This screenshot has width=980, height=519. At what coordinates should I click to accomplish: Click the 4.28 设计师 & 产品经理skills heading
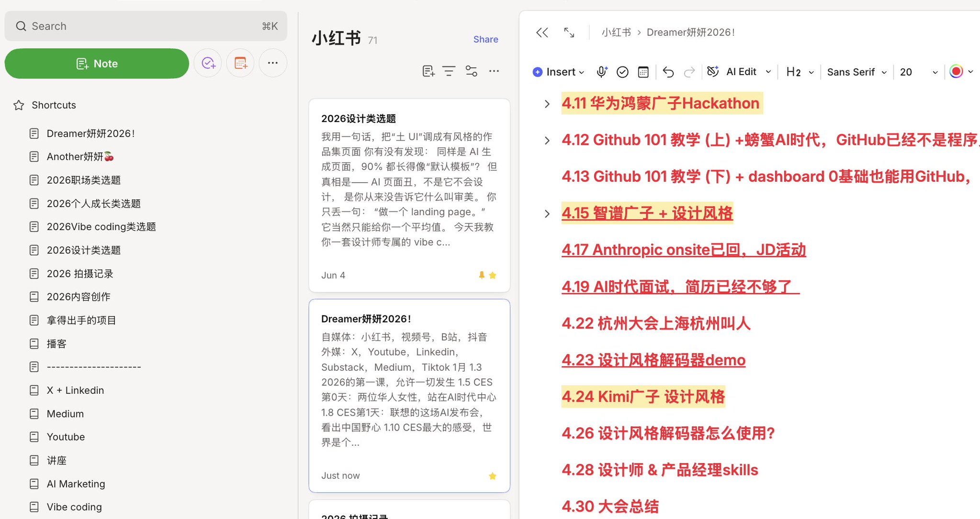pos(660,470)
